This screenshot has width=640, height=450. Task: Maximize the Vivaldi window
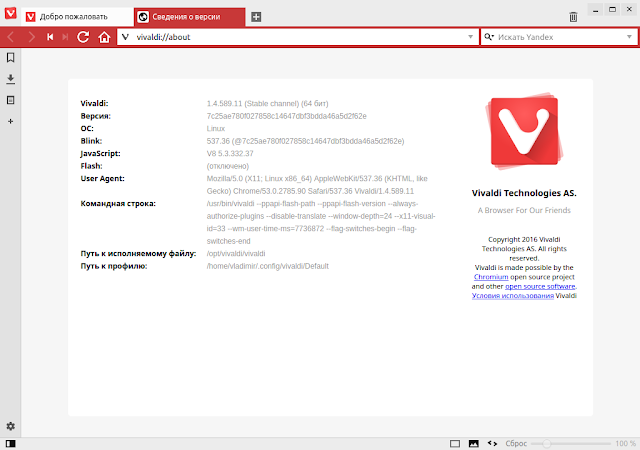click(612, 10)
